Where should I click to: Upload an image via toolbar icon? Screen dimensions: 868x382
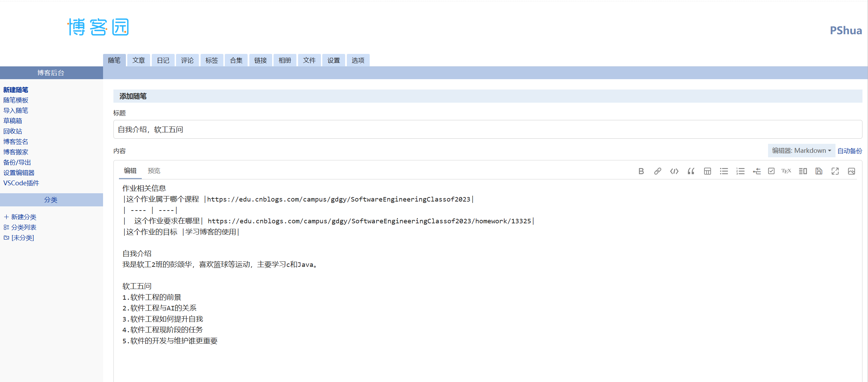point(851,171)
